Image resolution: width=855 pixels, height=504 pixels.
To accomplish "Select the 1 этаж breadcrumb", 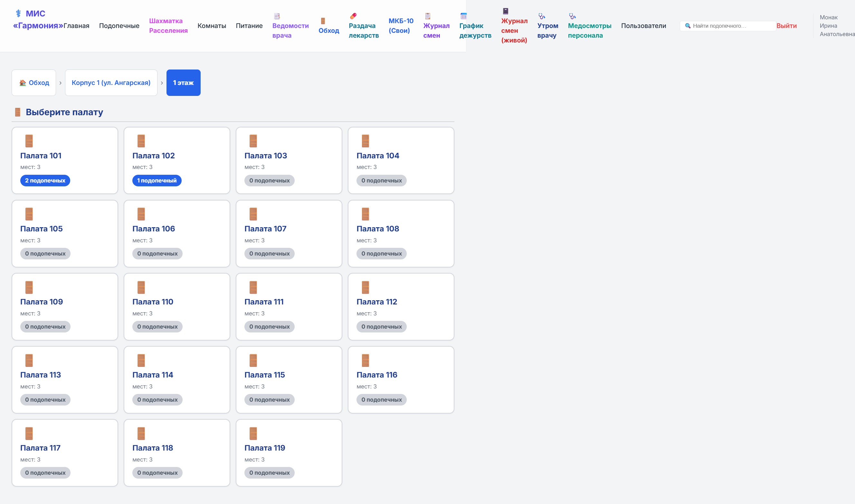I will point(183,82).
